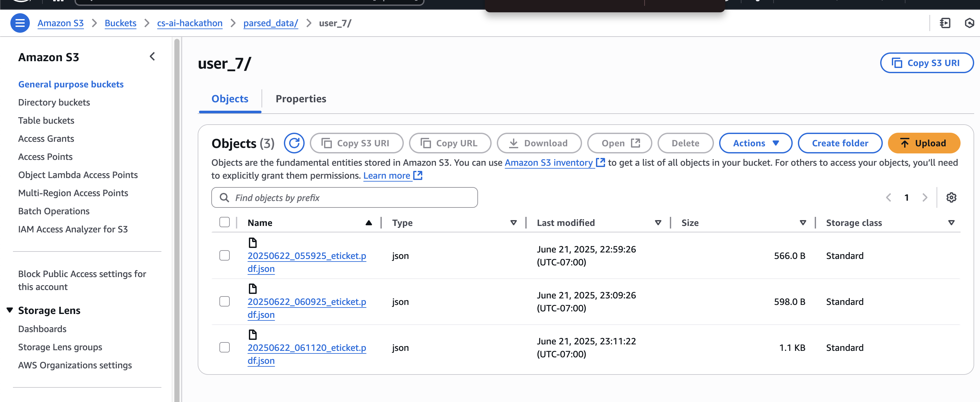Switch to the Properties tab

click(300, 99)
